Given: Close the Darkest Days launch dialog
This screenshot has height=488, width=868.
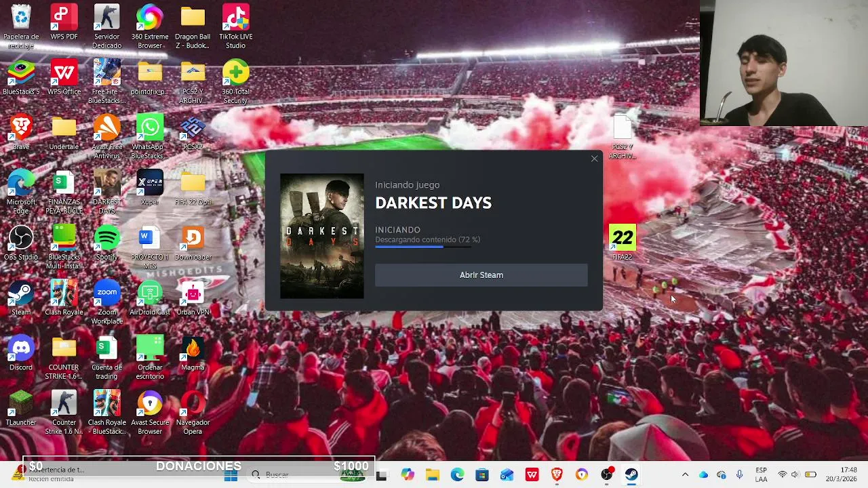Looking at the screenshot, I should pos(594,159).
